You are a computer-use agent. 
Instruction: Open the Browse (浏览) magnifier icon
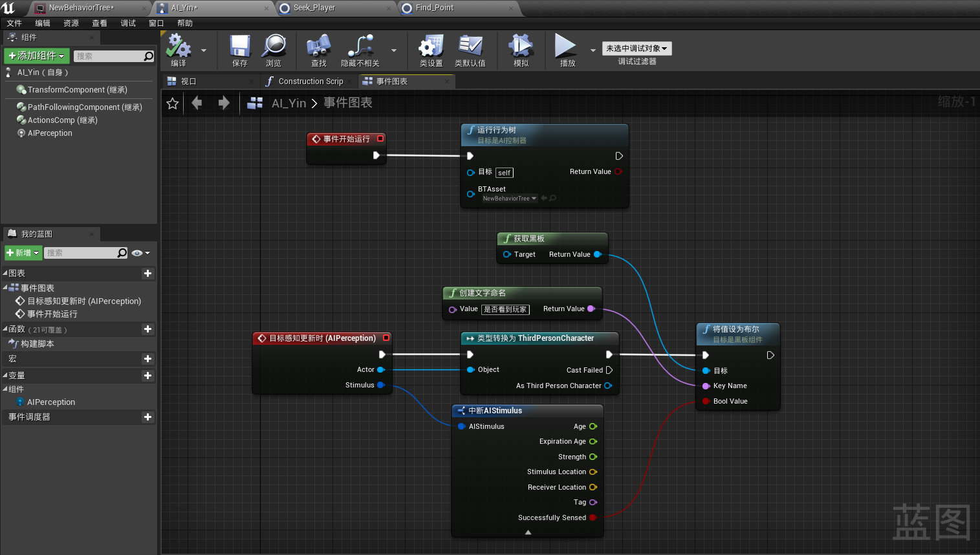pos(274,47)
